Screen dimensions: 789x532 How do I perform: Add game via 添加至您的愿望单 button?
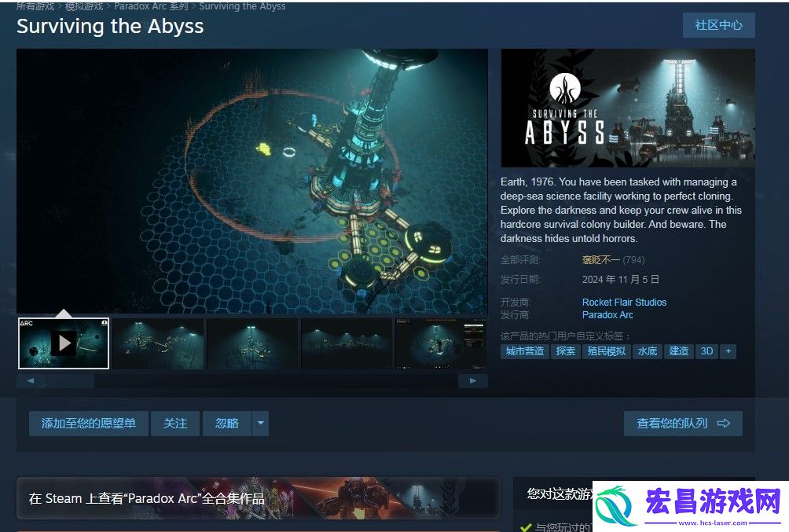click(x=89, y=424)
